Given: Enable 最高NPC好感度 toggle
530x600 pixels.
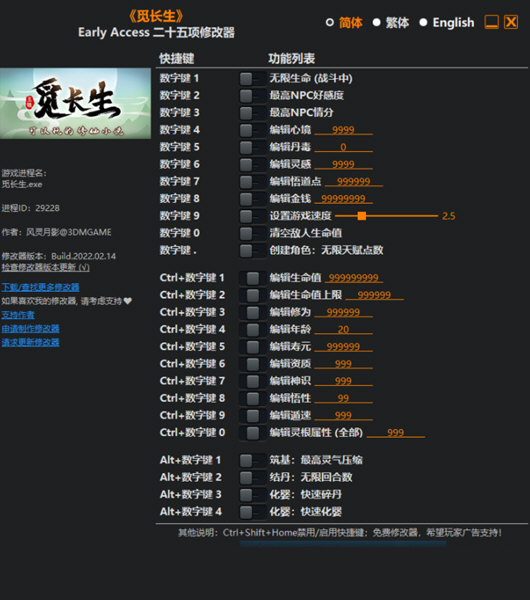Looking at the screenshot, I should (x=252, y=96).
